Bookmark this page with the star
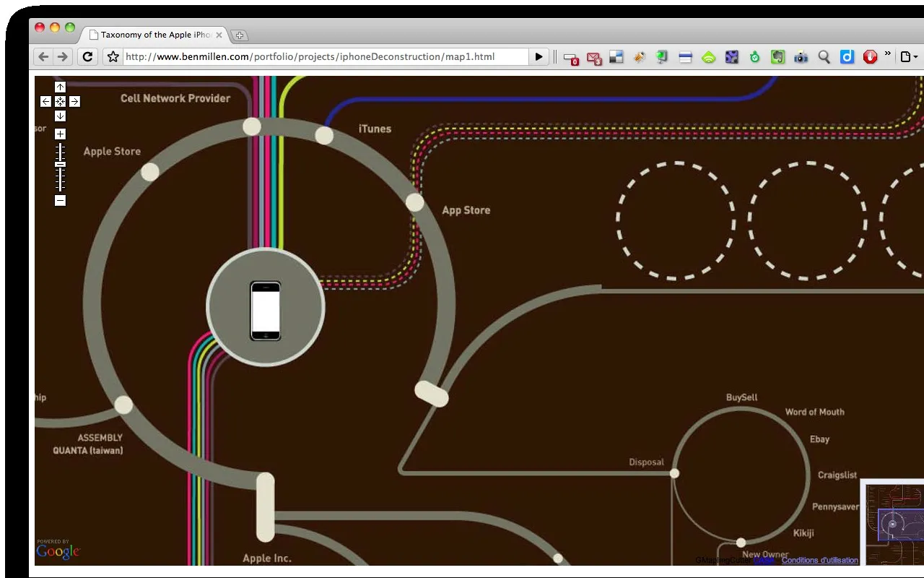924x578 pixels. (113, 56)
